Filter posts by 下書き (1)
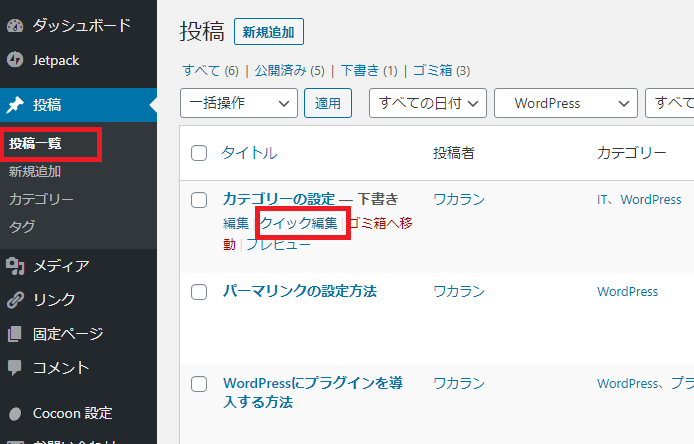Screen dimensions: 694x444 [369, 71]
